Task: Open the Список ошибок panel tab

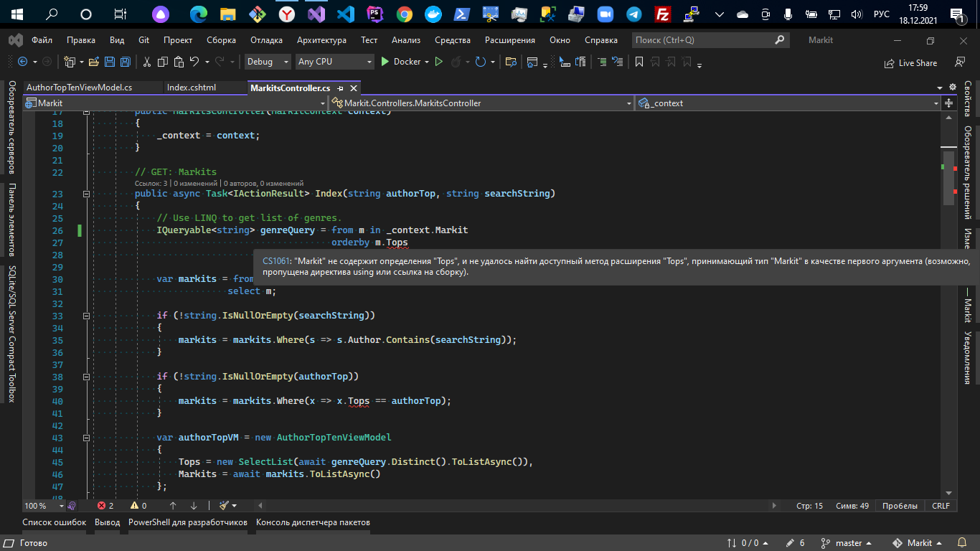Action: point(55,522)
